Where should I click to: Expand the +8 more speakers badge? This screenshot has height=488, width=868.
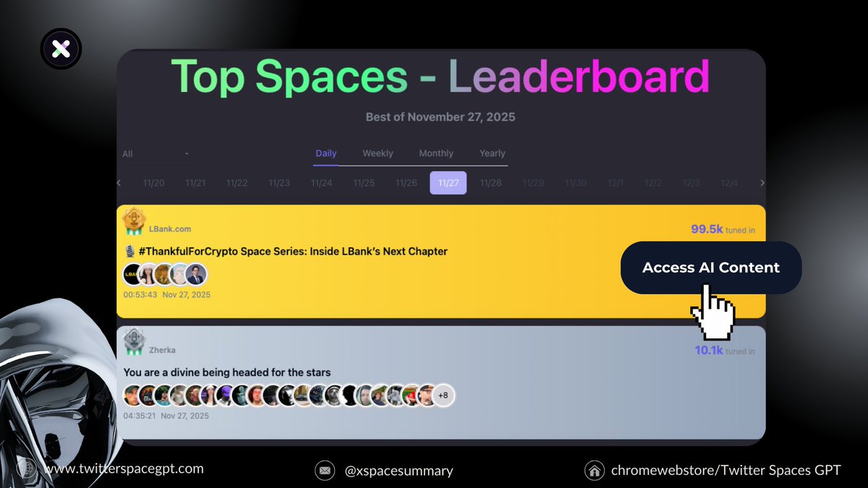[x=443, y=395]
